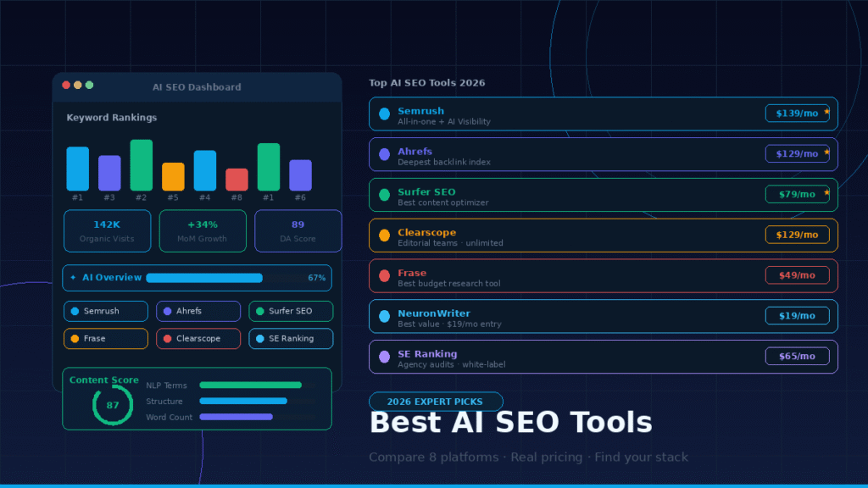Click the star icon on Surfer SEO price badge
Viewport: 868px width, 488px height.
826,192
